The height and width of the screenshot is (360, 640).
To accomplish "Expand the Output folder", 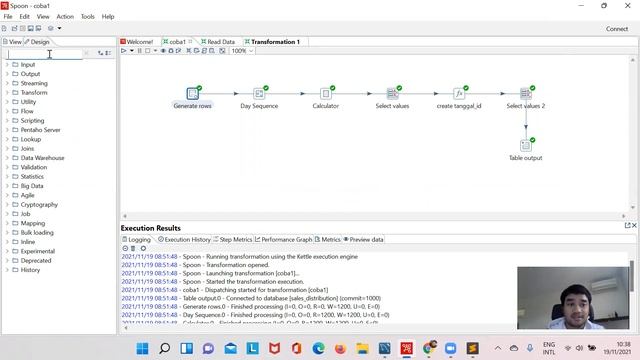I will point(7,74).
